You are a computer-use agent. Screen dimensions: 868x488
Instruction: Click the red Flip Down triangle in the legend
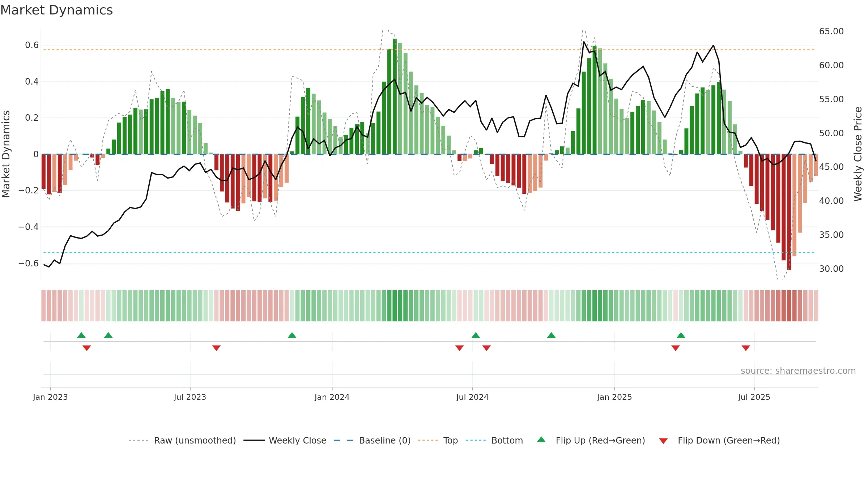point(663,441)
